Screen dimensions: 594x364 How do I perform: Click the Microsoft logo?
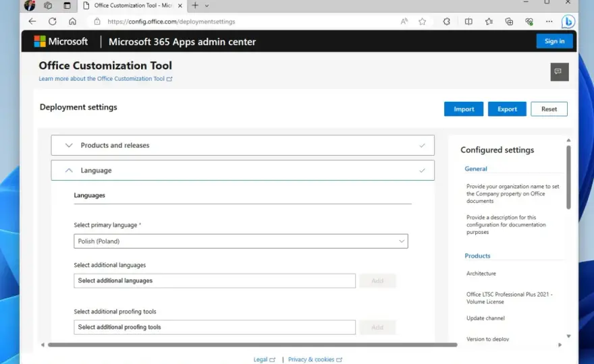pyautogui.click(x=61, y=41)
